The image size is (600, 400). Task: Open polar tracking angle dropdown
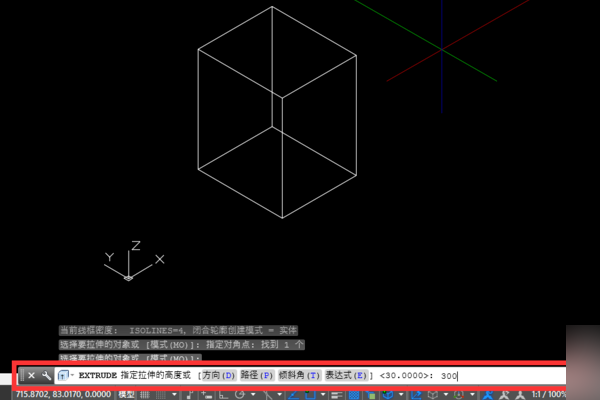click(253, 394)
